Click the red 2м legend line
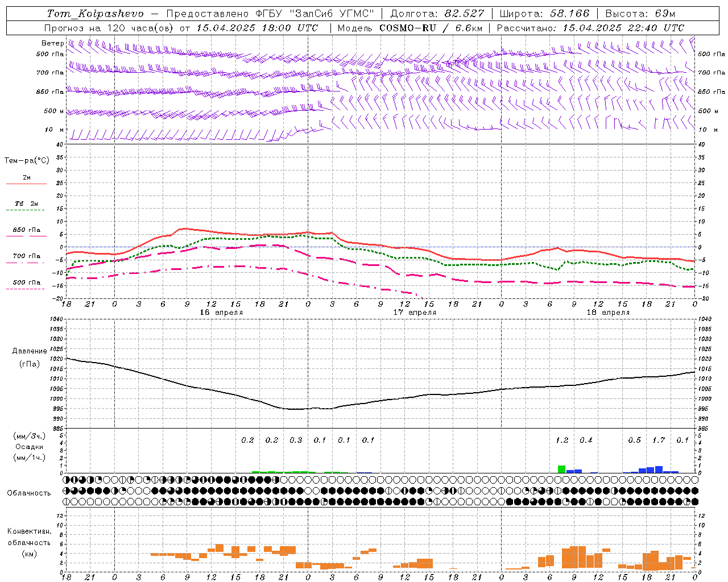Image resolution: width=728 pixels, height=582 pixels. (x=26, y=184)
